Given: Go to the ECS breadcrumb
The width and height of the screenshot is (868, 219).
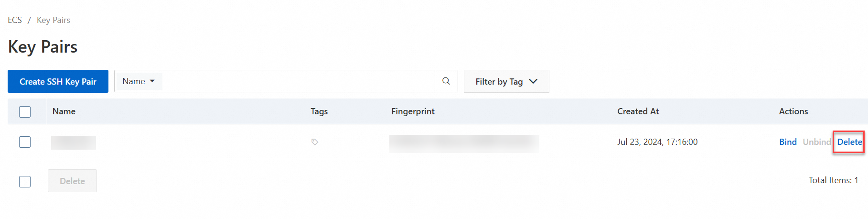Looking at the screenshot, I should point(15,20).
